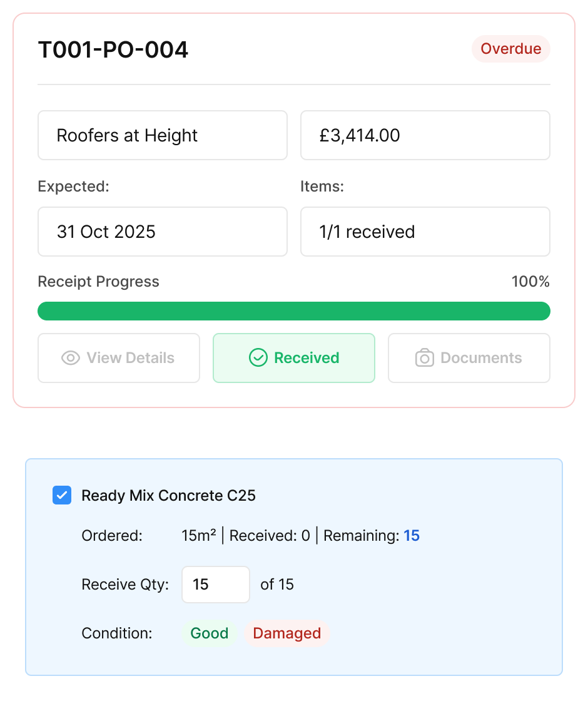The width and height of the screenshot is (588, 701).
Task: Select the Ready Mix Concrete C25 item label
Action: click(169, 495)
